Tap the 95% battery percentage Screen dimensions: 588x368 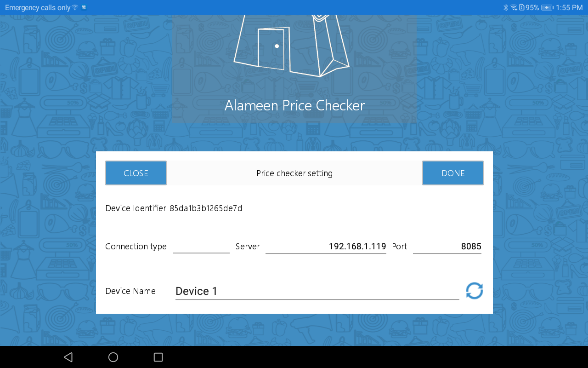tap(532, 7)
